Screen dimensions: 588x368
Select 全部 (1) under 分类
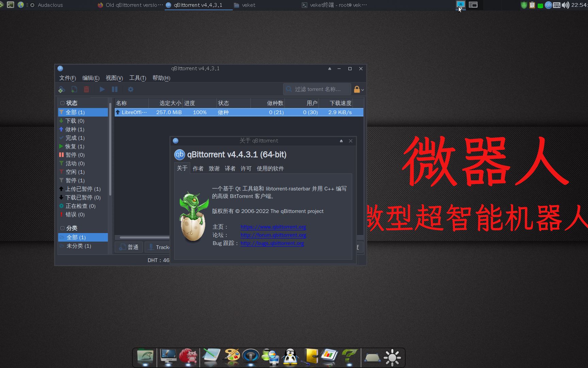tap(83, 237)
